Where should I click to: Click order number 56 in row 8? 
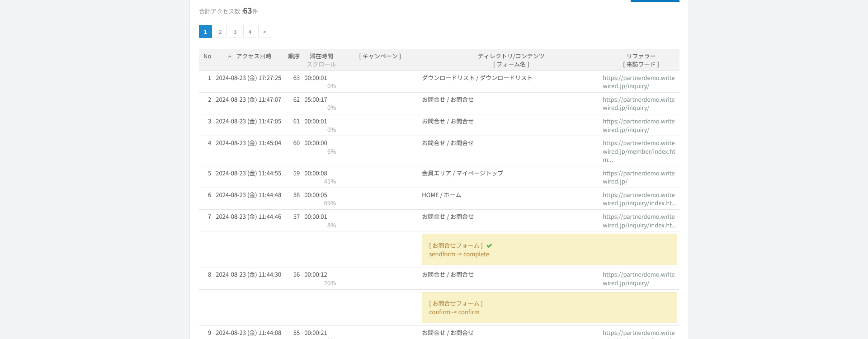point(297,275)
